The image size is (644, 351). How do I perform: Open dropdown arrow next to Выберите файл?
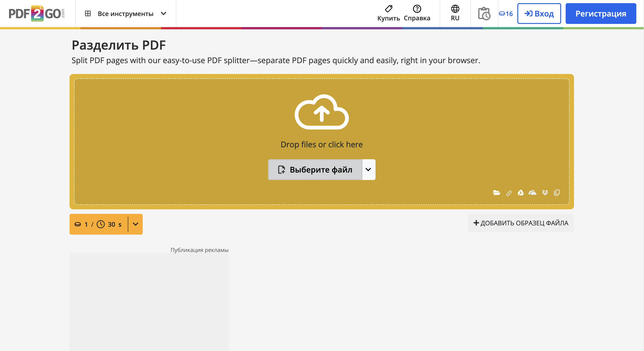[x=368, y=170]
